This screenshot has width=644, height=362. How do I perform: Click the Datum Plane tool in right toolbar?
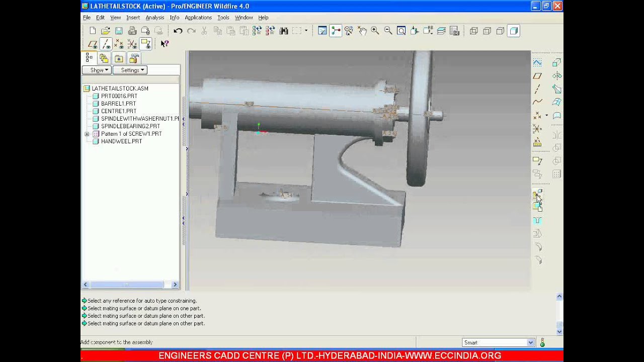click(x=537, y=76)
